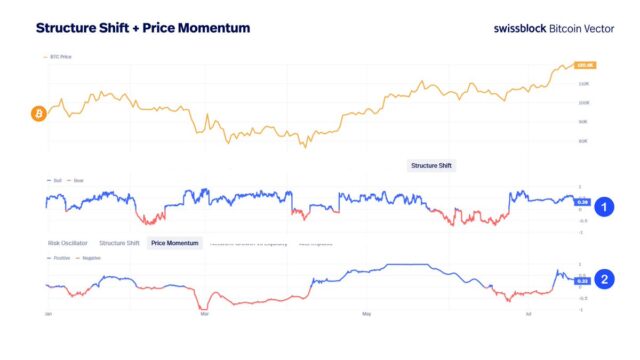
Task: Toggle the BTC Price legend series
Action: pos(58,57)
